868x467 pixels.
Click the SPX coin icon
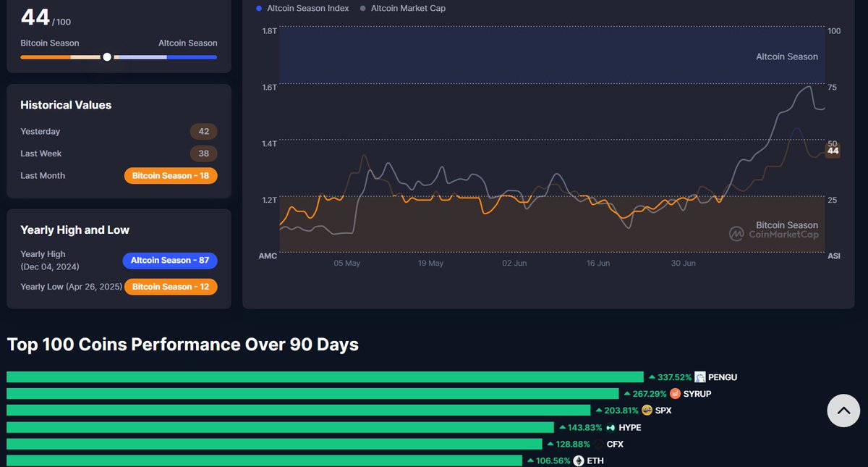click(647, 411)
